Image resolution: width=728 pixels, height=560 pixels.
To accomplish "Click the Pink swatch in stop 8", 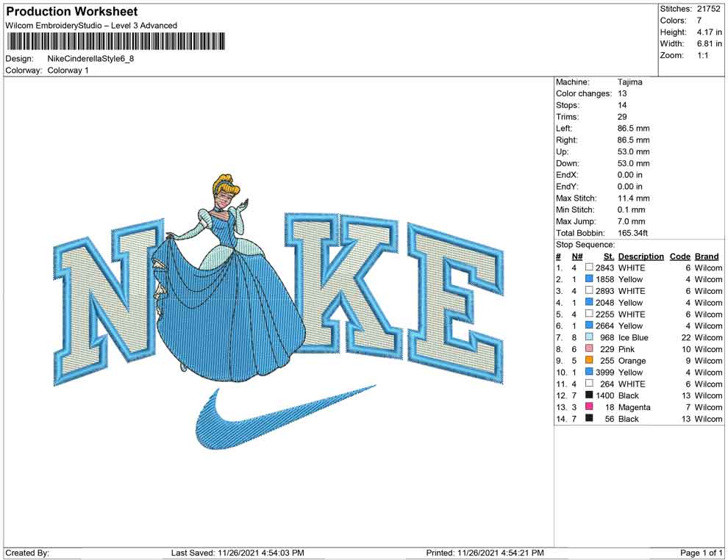I will click(x=589, y=348).
